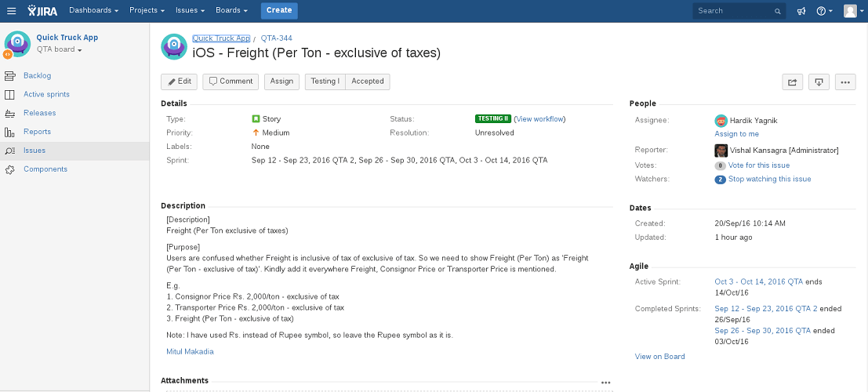The width and height of the screenshot is (868, 392).
Task: Click the Comment button
Action: click(x=231, y=82)
